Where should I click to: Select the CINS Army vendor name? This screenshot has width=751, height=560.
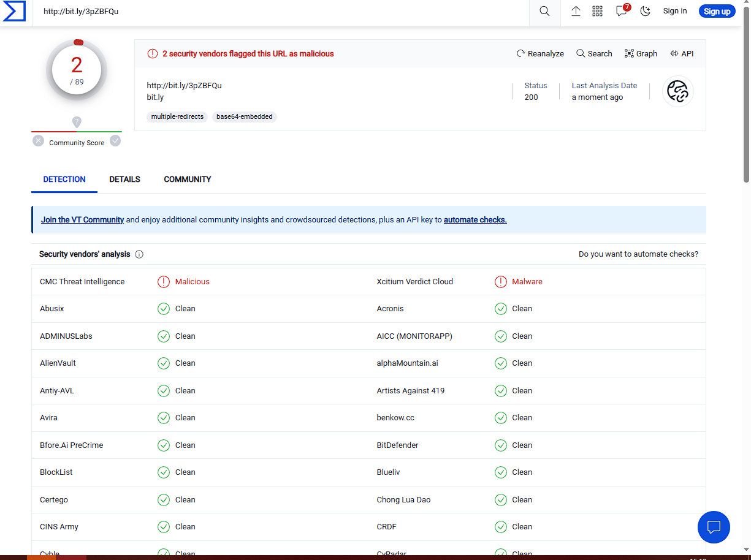[59, 527]
